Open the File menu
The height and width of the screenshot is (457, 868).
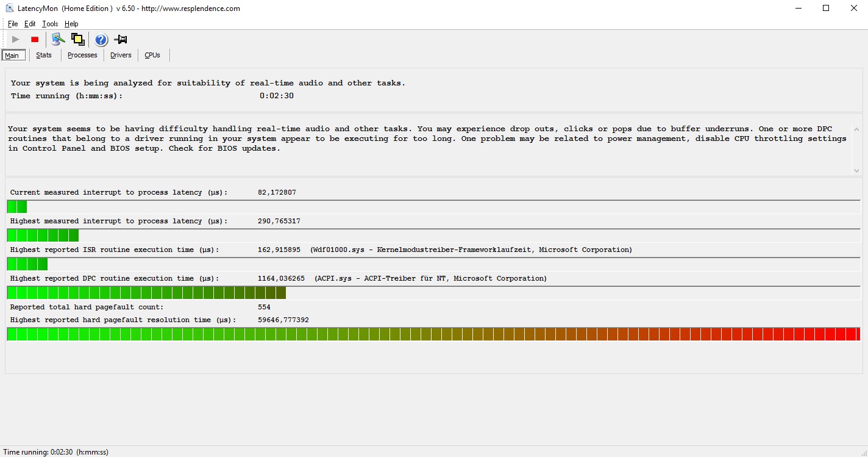coord(13,24)
